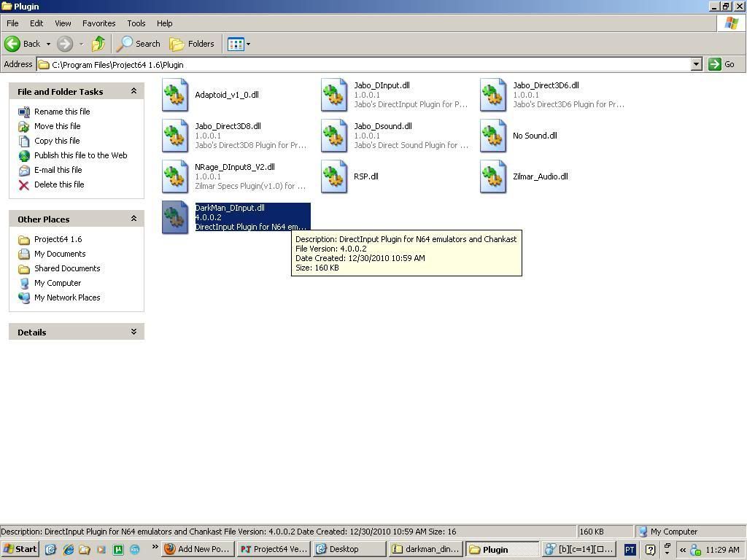Collapse the Other Places panel

pyautogui.click(x=133, y=219)
